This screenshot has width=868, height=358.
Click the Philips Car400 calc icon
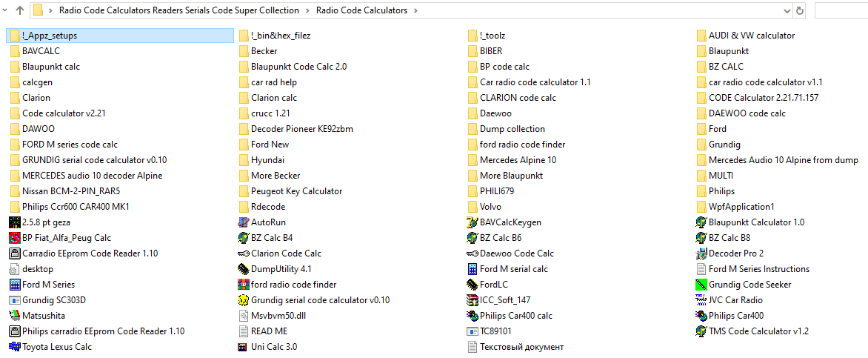tap(473, 315)
